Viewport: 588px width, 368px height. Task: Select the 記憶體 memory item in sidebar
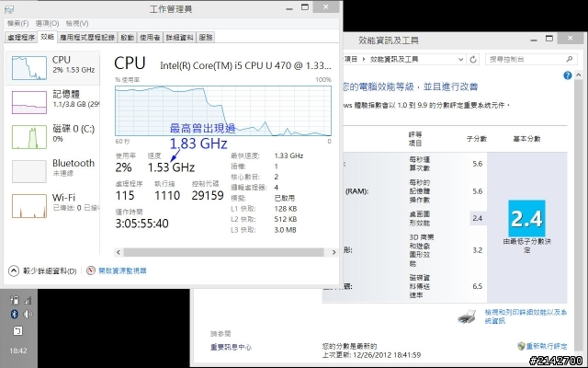point(53,101)
